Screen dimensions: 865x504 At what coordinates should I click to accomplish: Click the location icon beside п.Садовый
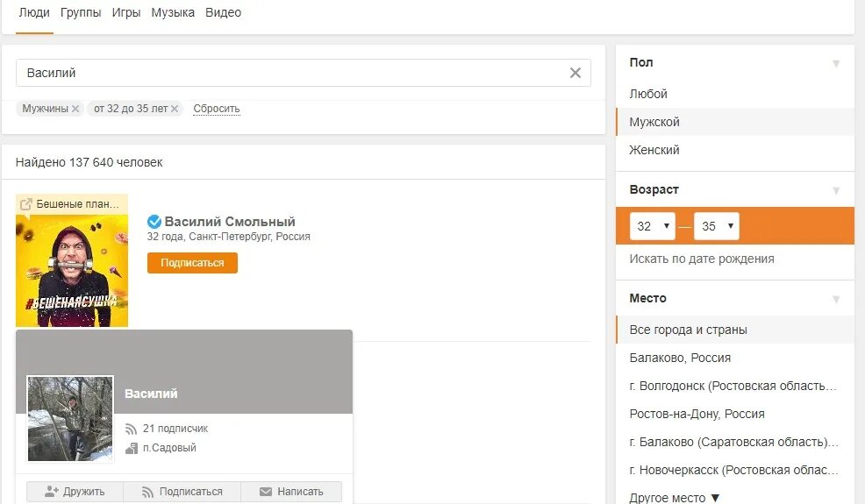pos(132,448)
